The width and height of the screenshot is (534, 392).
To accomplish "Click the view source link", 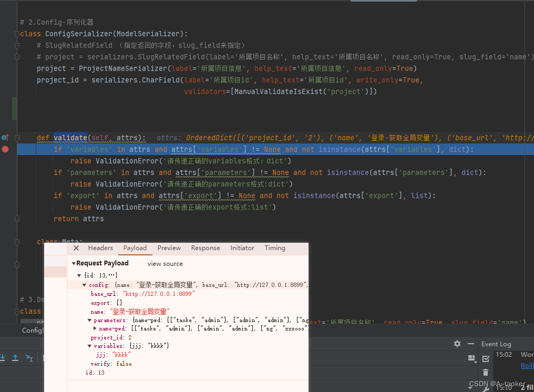I will pyautogui.click(x=165, y=264).
